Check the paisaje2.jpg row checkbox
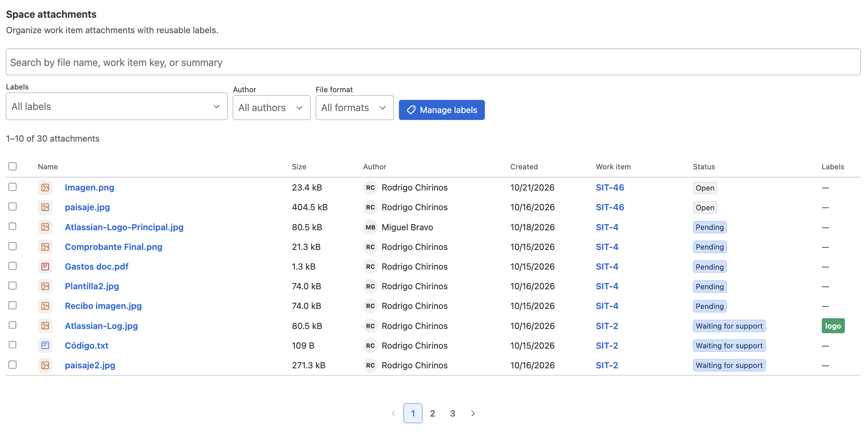Viewport: 868px width, 442px height. pos(13,364)
